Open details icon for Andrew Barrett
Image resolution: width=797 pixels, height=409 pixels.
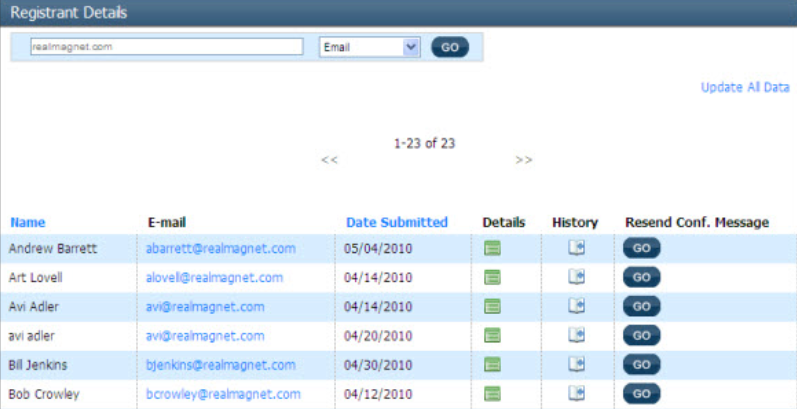click(492, 248)
